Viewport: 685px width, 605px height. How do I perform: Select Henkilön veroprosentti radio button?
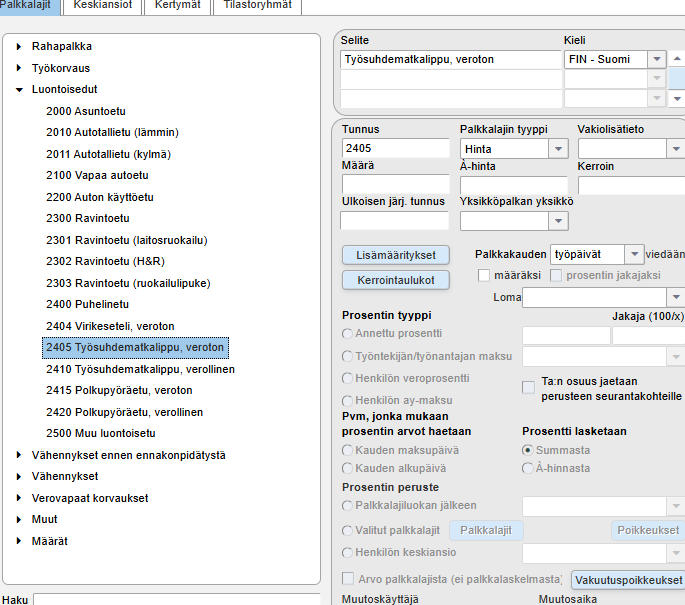(347, 378)
